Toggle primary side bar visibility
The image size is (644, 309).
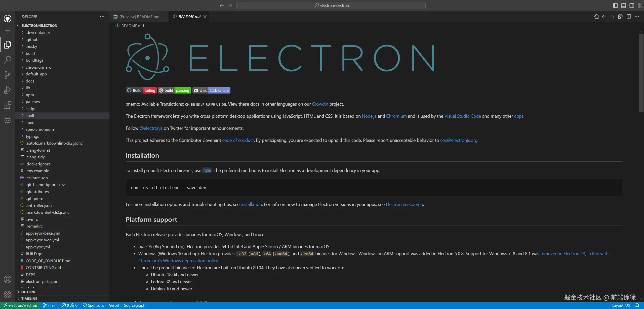(x=615, y=5)
